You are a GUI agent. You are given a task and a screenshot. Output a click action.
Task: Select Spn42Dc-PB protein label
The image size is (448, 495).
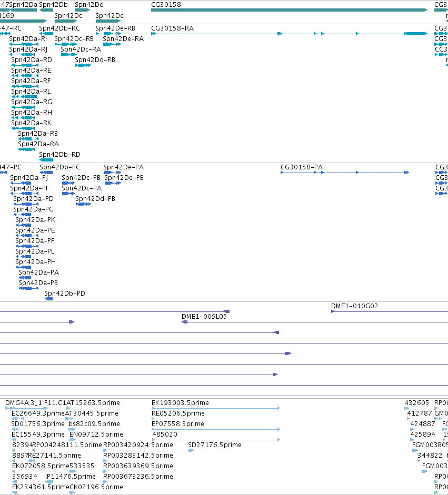tap(81, 178)
